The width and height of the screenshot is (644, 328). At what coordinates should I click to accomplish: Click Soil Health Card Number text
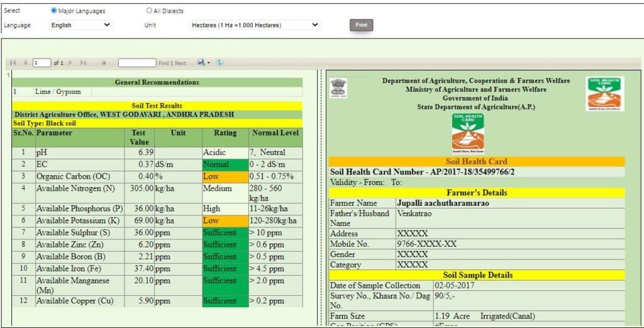(x=422, y=172)
